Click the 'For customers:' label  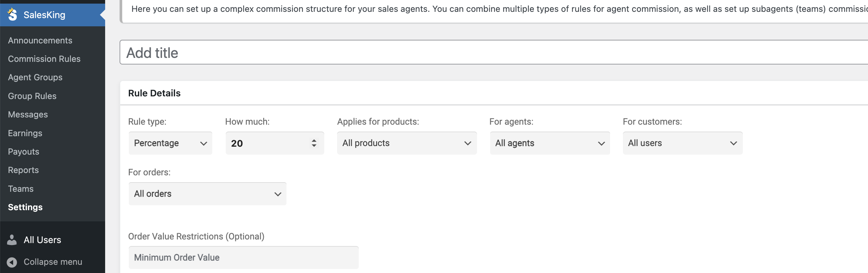point(652,121)
